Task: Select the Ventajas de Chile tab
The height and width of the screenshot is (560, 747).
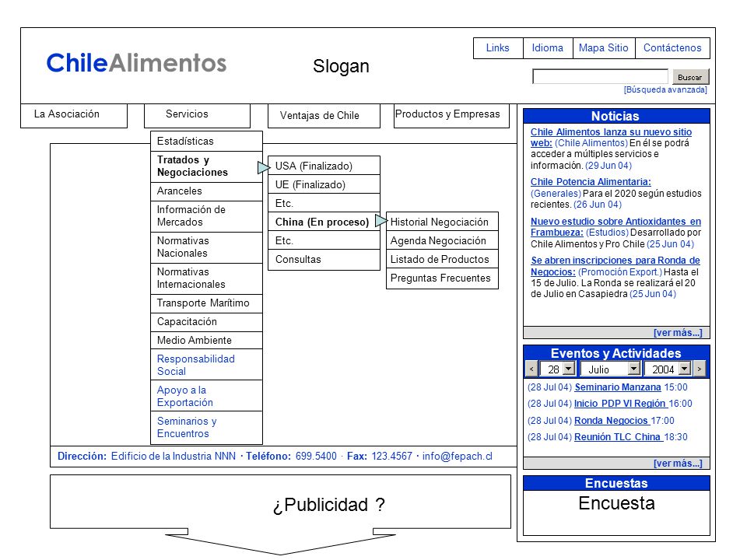Action: click(x=324, y=116)
